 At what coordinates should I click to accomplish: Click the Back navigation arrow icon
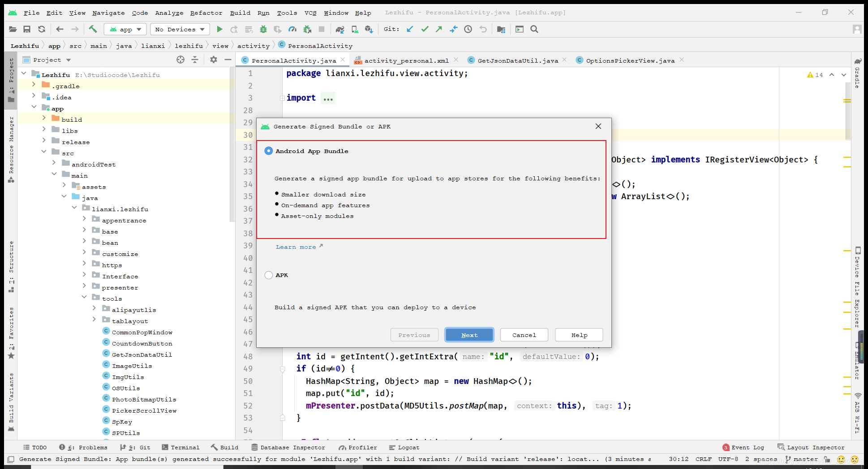60,30
